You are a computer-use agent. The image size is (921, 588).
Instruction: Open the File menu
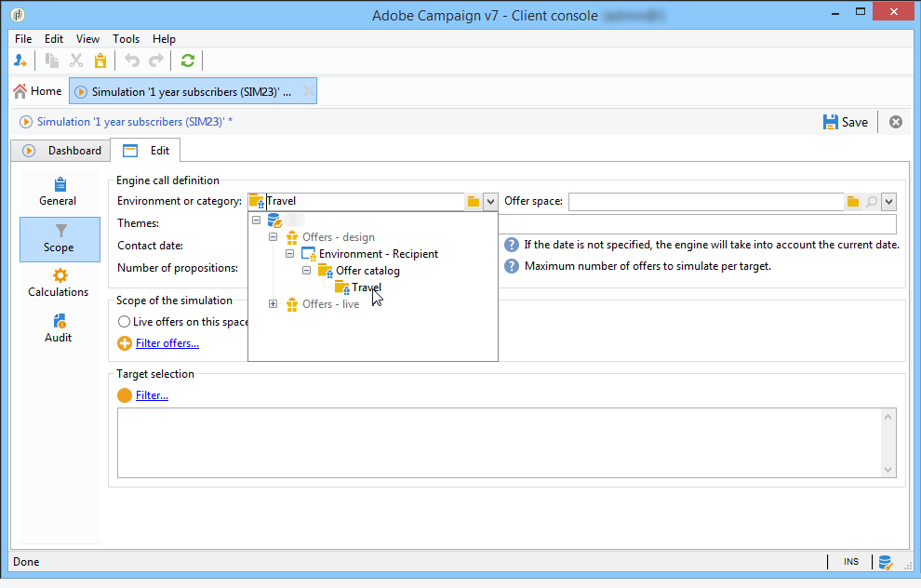click(23, 39)
